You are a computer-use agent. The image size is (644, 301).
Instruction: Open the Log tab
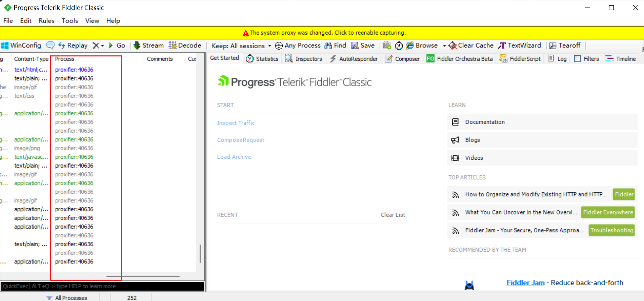pos(557,59)
